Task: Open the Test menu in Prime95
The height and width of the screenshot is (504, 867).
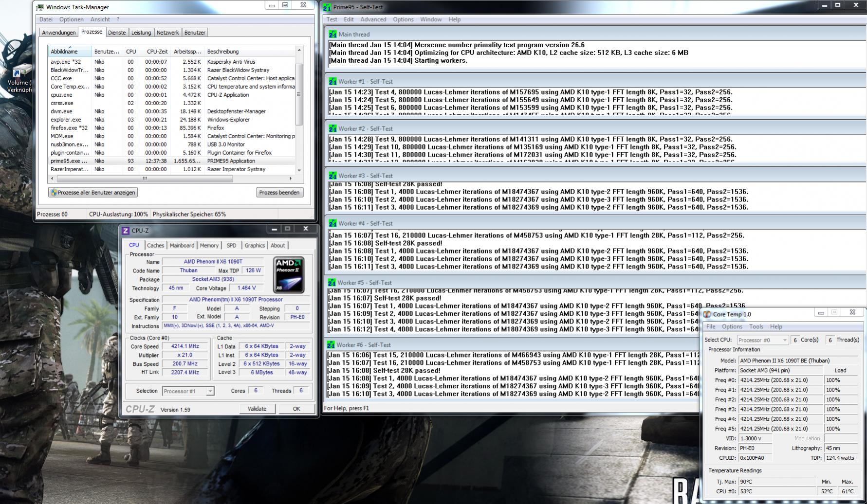Action: [x=332, y=19]
